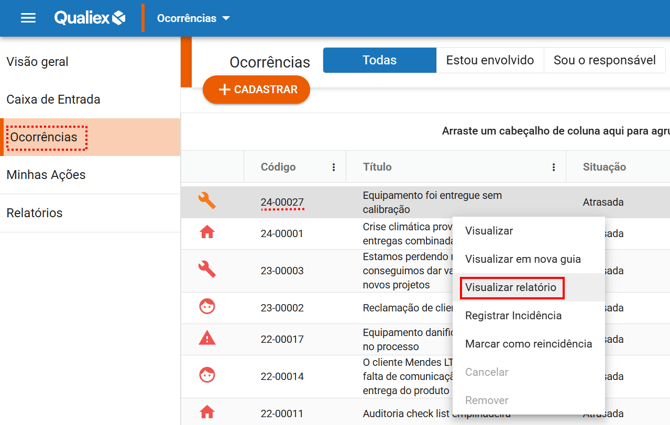Open the Título column options menu

pyautogui.click(x=554, y=167)
